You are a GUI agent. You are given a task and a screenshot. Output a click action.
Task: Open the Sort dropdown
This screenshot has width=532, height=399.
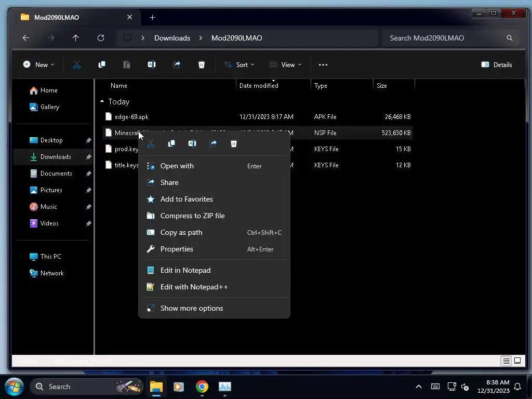click(x=239, y=65)
